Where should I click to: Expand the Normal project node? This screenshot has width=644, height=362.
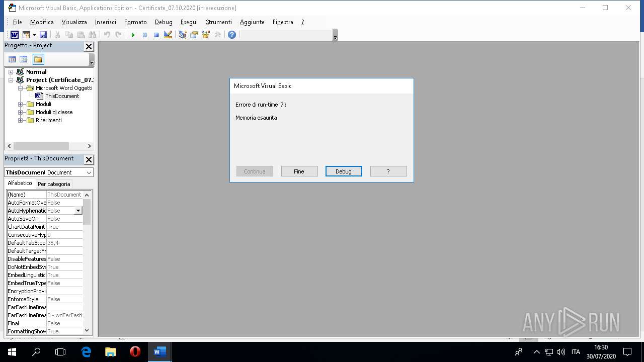pyautogui.click(x=11, y=72)
